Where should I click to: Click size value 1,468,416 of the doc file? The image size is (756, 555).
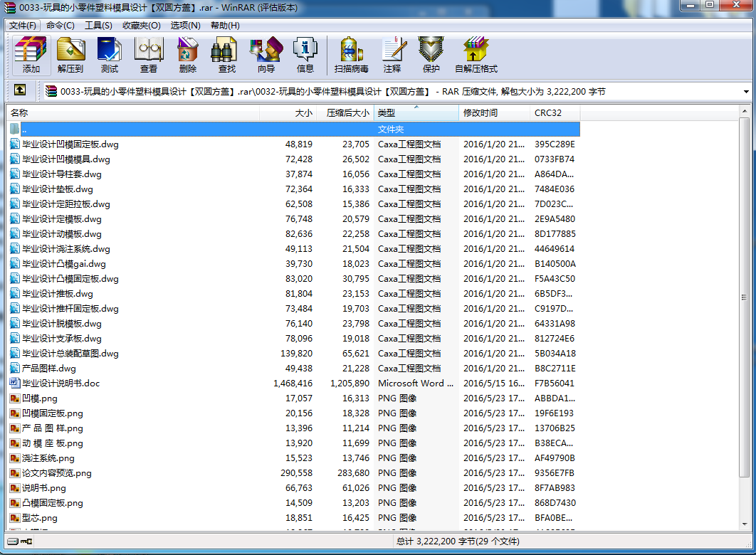(x=293, y=384)
